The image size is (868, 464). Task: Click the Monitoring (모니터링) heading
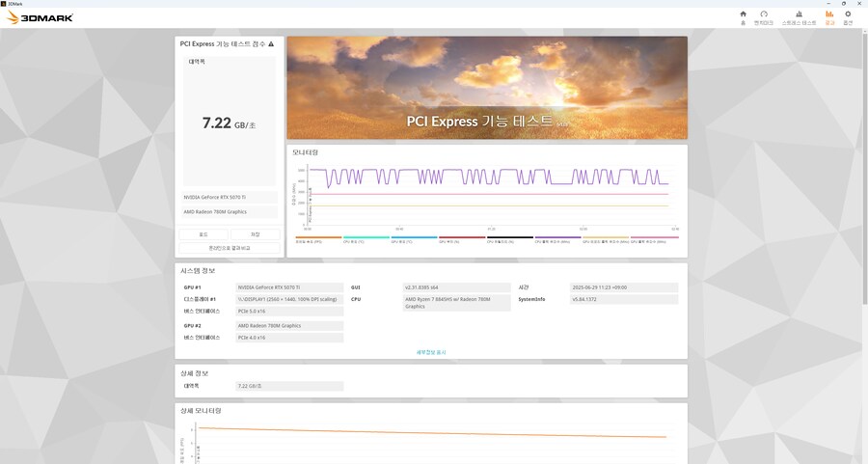pos(305,152)
